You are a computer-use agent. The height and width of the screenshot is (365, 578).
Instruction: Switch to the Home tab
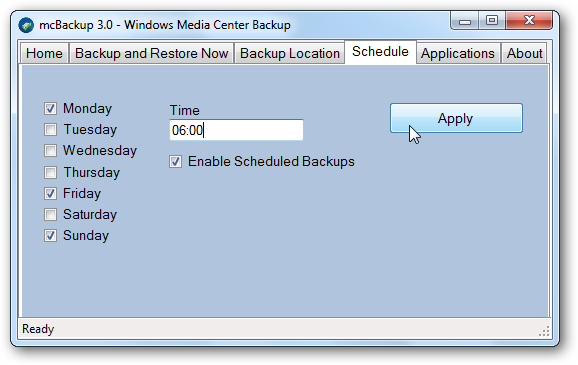click(44, 53)
